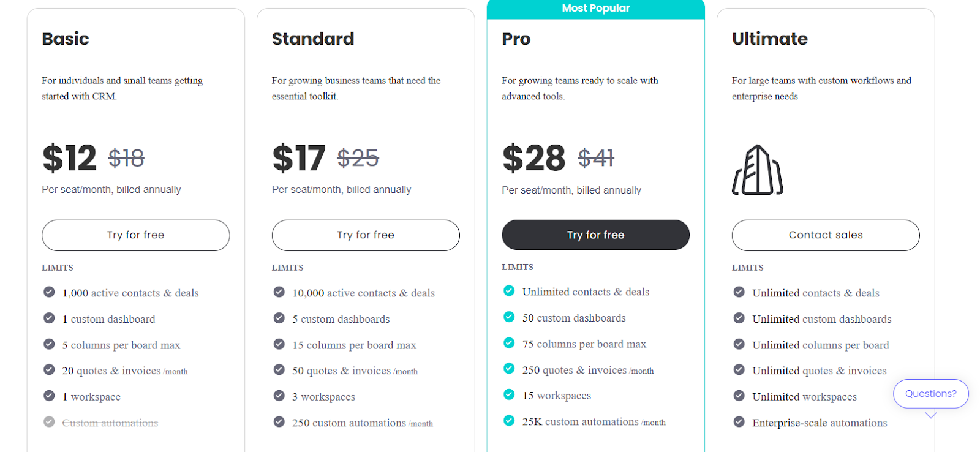The width and height of the screenshot is (980, 452).
Task: Click the Standard plan heading
Action: coord(313,39)
